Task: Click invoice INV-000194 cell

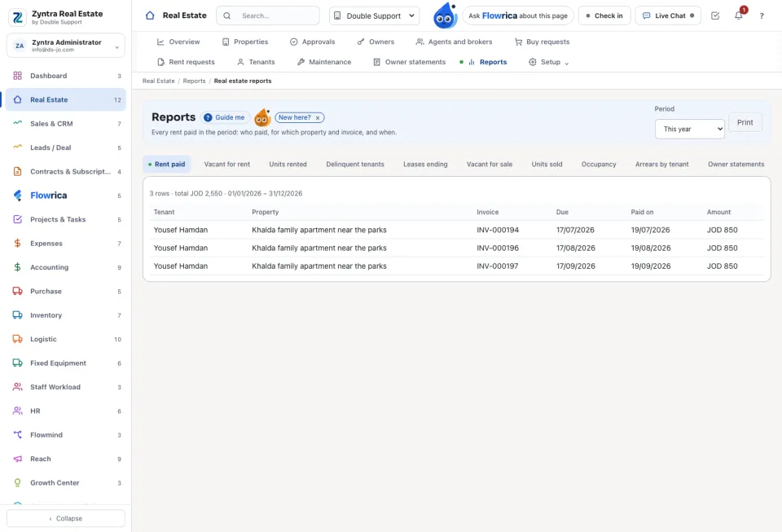Action: point(498,231)
